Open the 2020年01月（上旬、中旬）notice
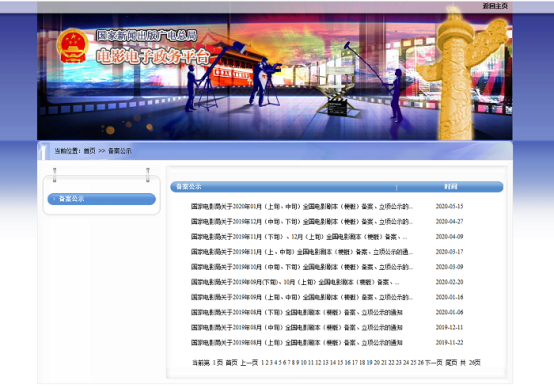This screenshot has width=554, height=388. (302, 206)
